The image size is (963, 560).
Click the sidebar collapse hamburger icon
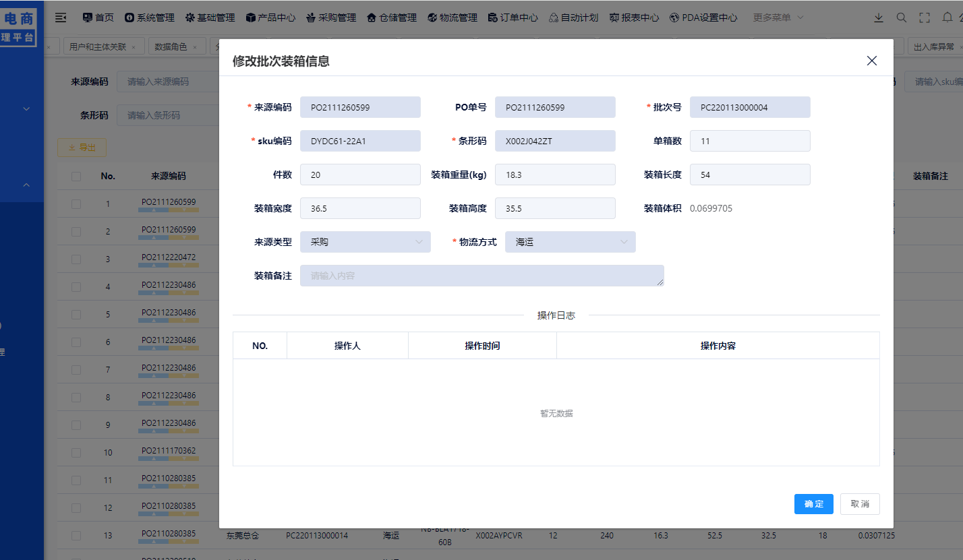pos(61,18)
